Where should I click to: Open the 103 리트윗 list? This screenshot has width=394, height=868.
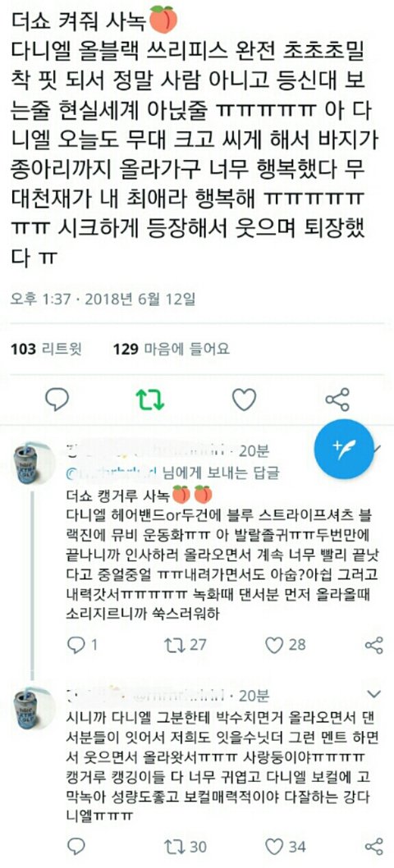[x=46, y=349]
